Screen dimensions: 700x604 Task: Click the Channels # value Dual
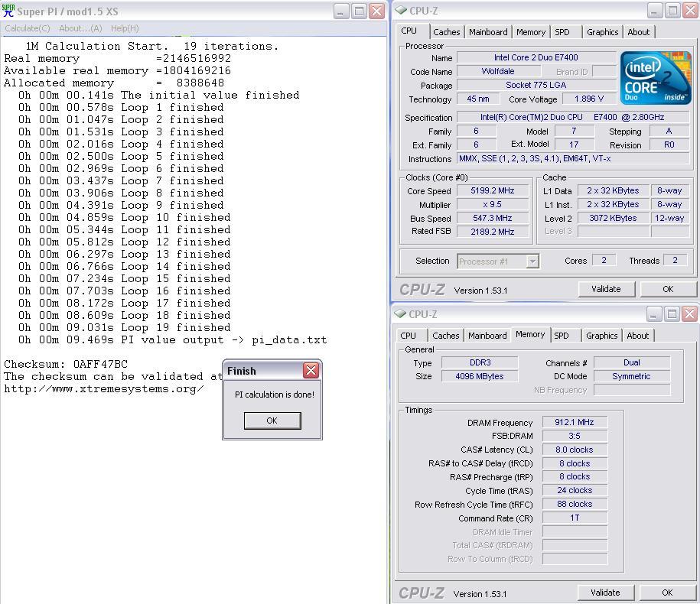(x=632, y=362)
